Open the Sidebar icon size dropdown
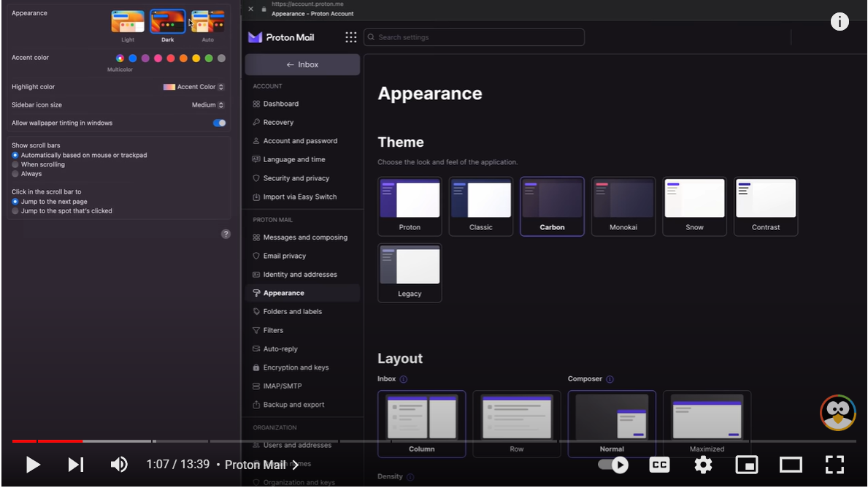 pos(208,105)
